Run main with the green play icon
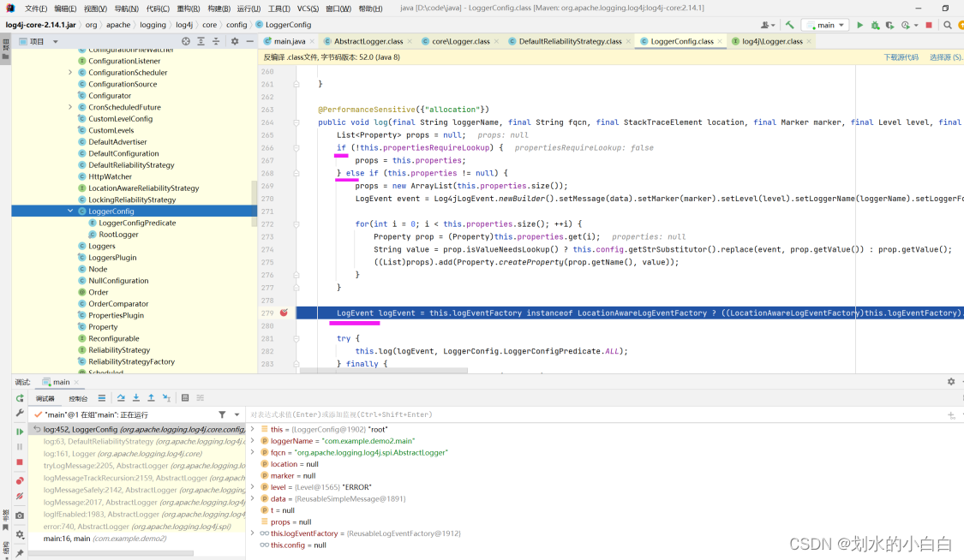Image resolution: width=964 pixels, height=560 pixels. 859,25
